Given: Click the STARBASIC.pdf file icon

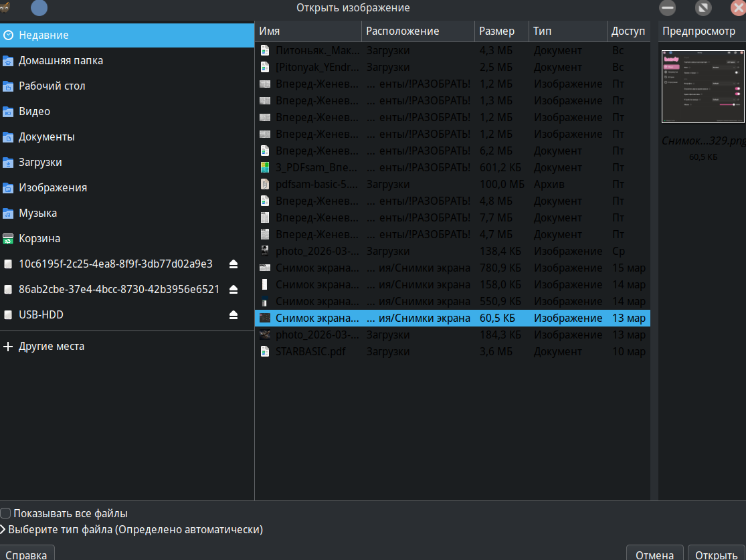Looking at the screenshot, I should [x=265, y=352].
